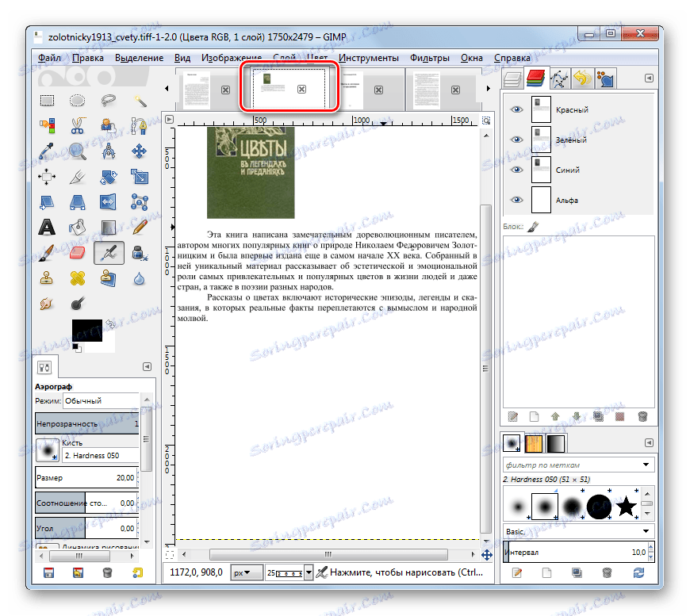
Task: Select the Blur/Sharpen droplet tool
Action: coord(140,278)
